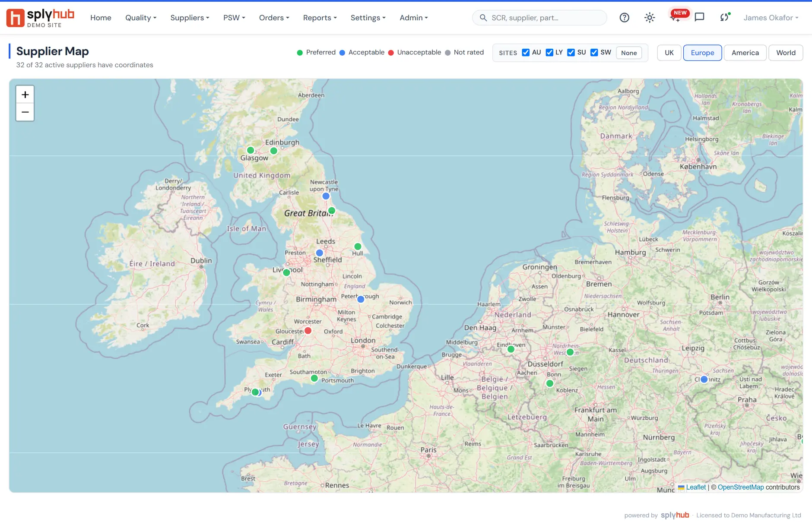Click the search magnifier icon
The height and width of the screenshot is (522, 812).
483,18
